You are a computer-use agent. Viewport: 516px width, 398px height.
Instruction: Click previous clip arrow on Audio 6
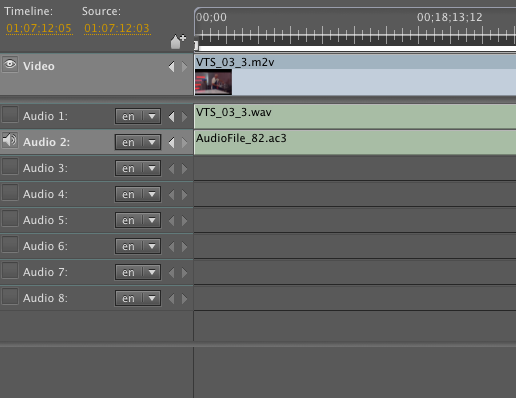(171, 247)
